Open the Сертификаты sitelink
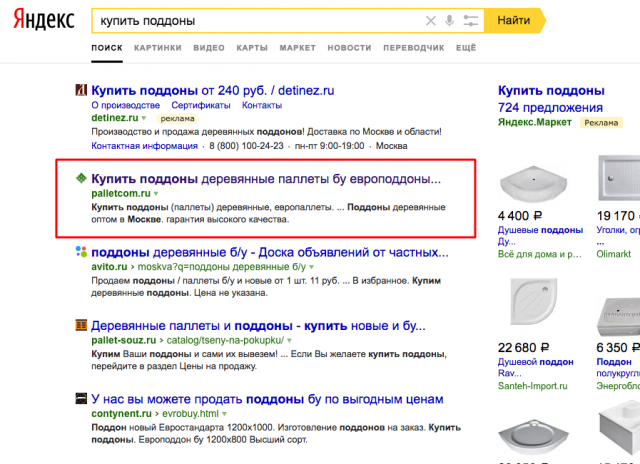The height and width of the screenshot is (464, 640). pyautogui.click(x=201, y=105)
